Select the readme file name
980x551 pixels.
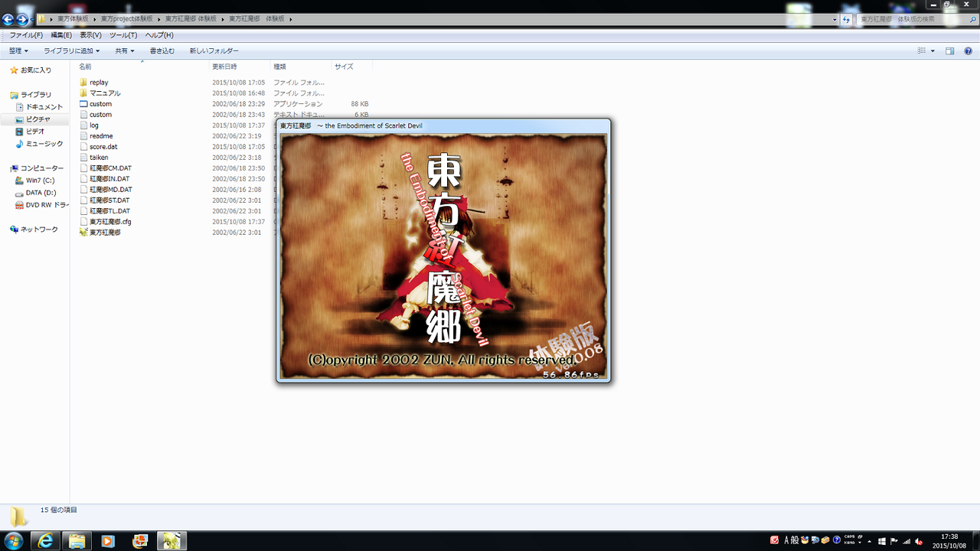(x=101, y=135)
